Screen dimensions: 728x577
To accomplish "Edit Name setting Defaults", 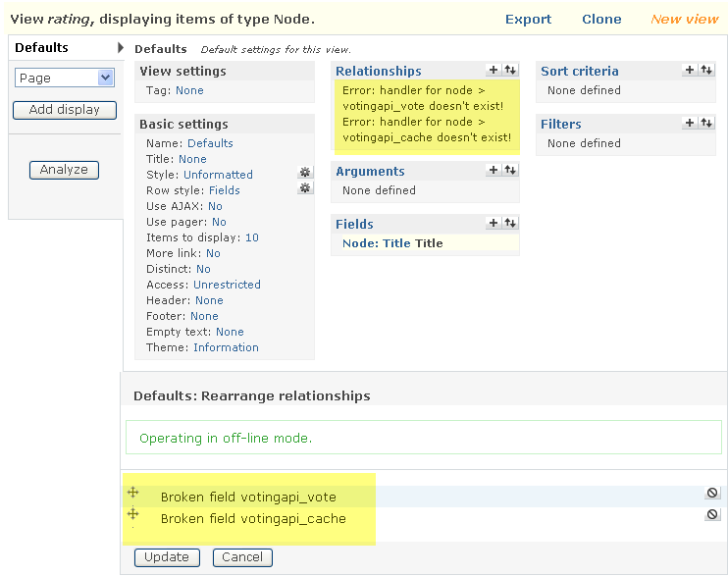I will (x=210, y=143).
